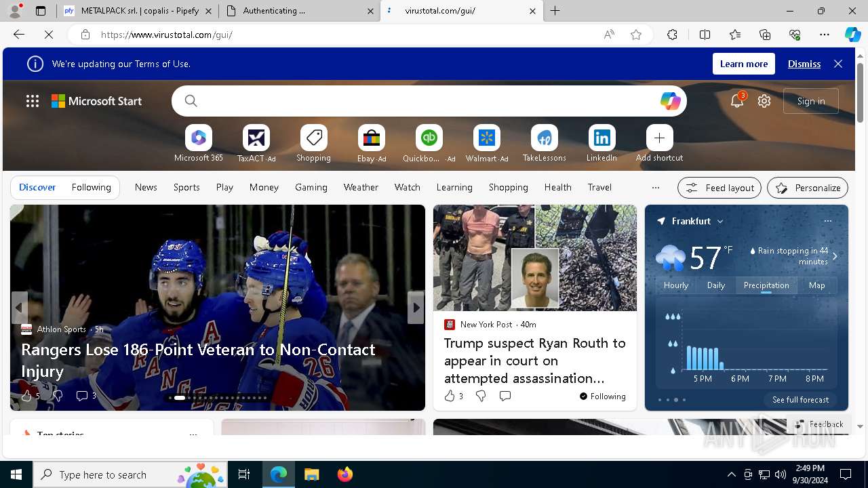Open the notifications bell

point(737,101)
